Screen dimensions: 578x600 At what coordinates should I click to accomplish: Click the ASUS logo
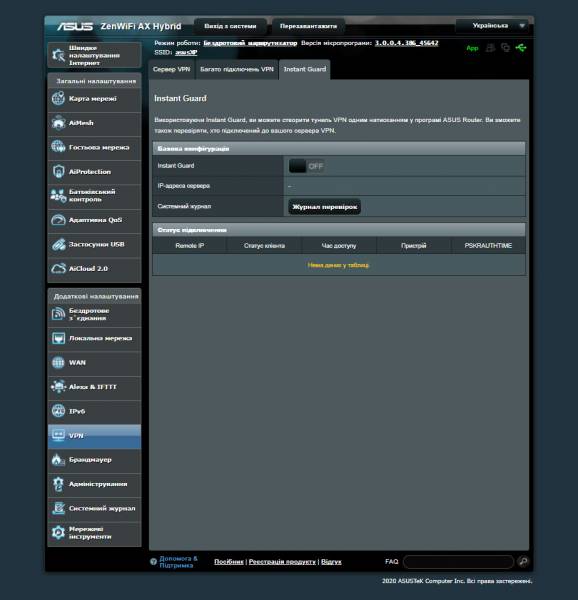point(75,26)
